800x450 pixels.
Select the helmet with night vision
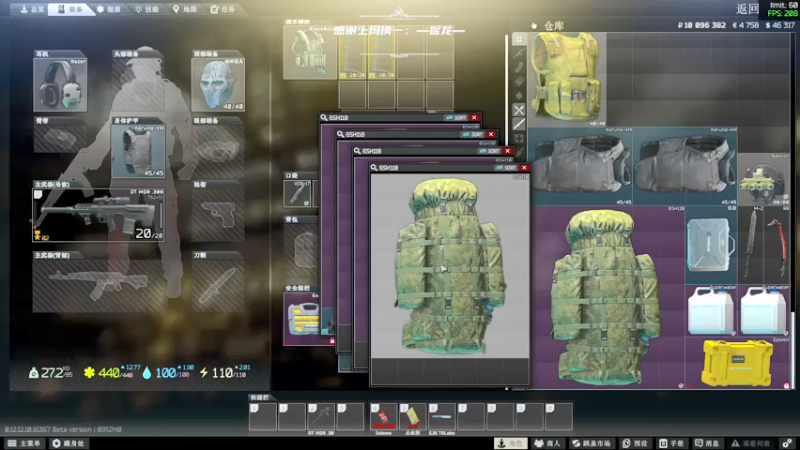(764, 180)
